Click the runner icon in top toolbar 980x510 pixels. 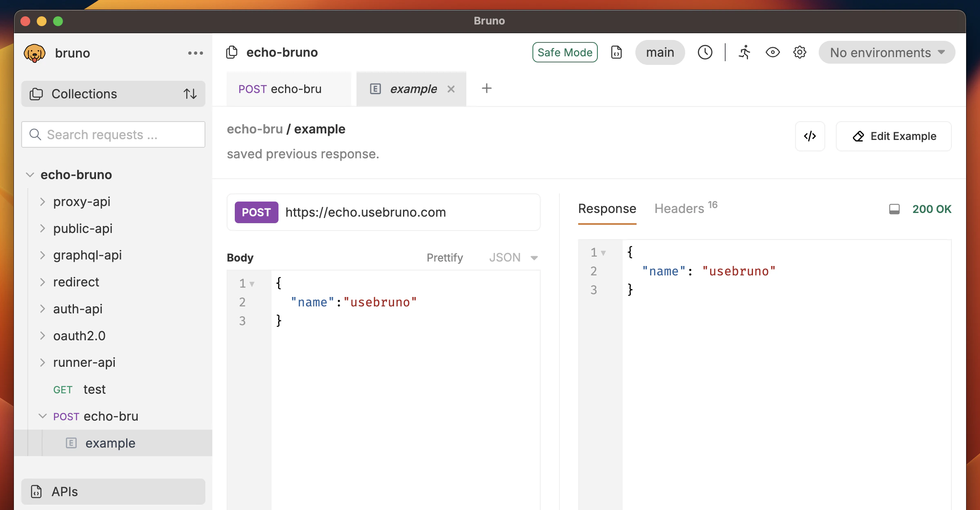tap(744, 52)
